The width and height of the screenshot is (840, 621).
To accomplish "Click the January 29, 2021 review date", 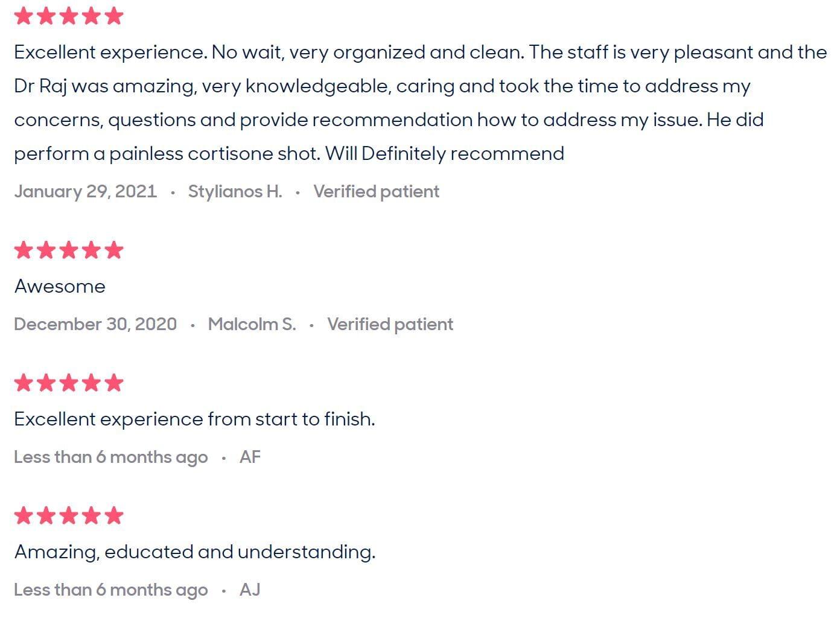I will (x=85, y=191).
